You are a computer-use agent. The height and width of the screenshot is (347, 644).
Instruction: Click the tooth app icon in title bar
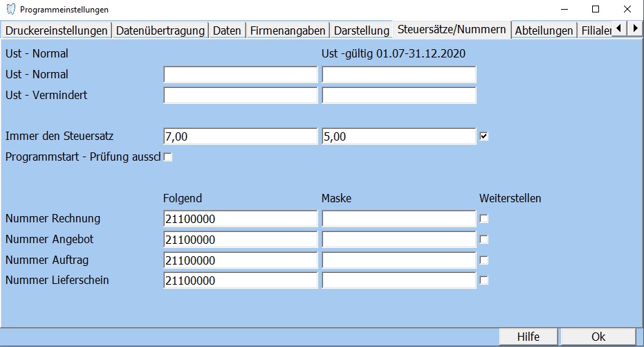(10, 10)
